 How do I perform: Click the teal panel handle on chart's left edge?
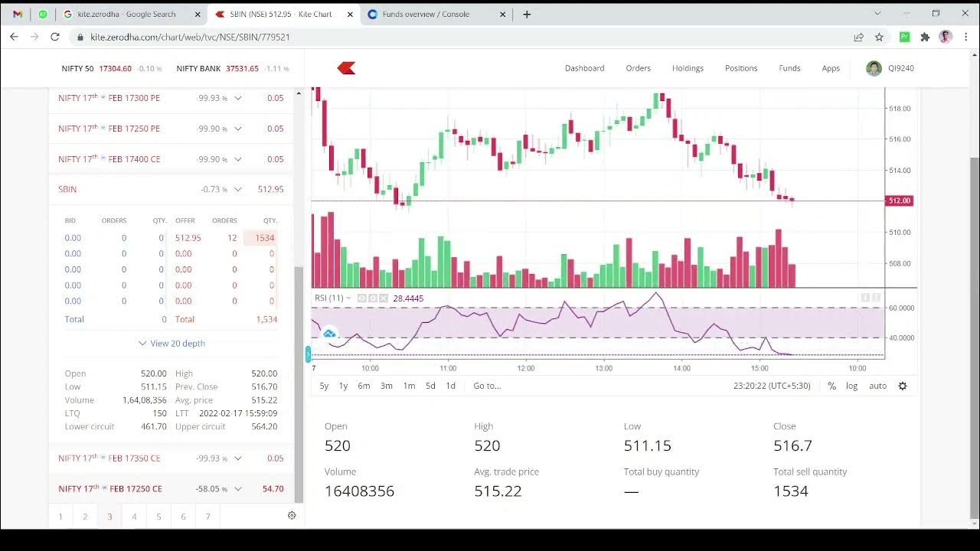308,354
